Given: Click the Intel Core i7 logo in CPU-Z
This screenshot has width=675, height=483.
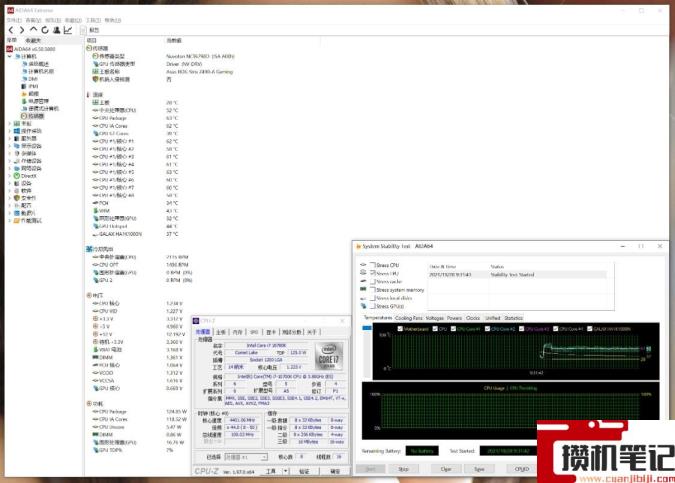Looking at the screenshot, I should coord(329,356).
